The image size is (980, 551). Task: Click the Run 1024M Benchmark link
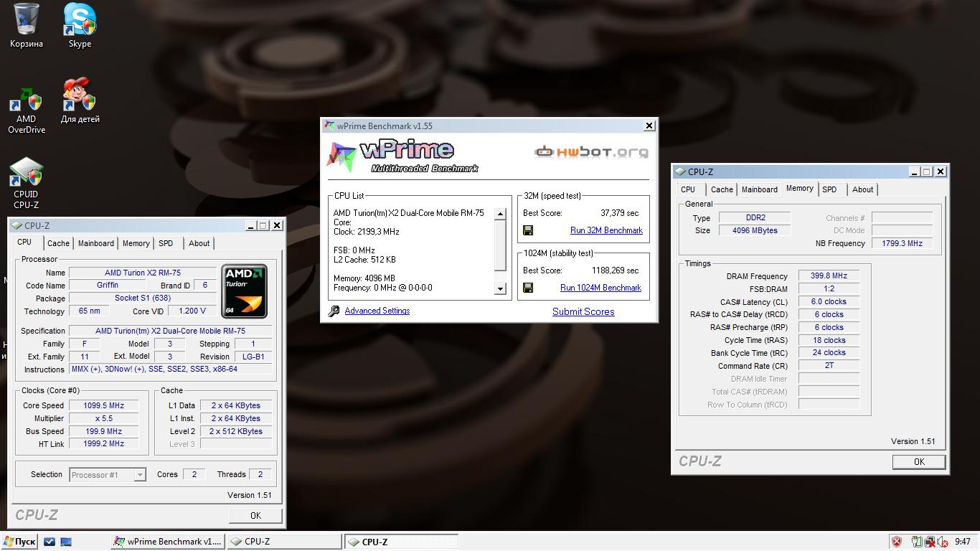tap(600, 288)
